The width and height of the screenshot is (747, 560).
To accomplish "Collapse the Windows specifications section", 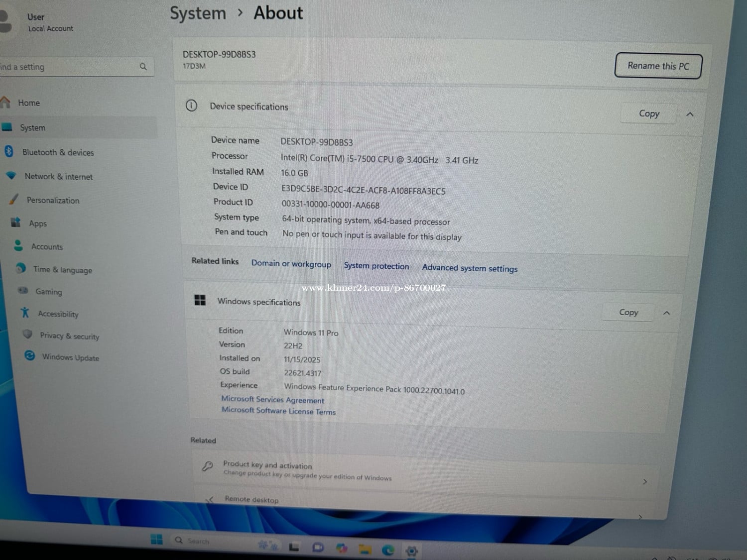I will pos(666,313).
